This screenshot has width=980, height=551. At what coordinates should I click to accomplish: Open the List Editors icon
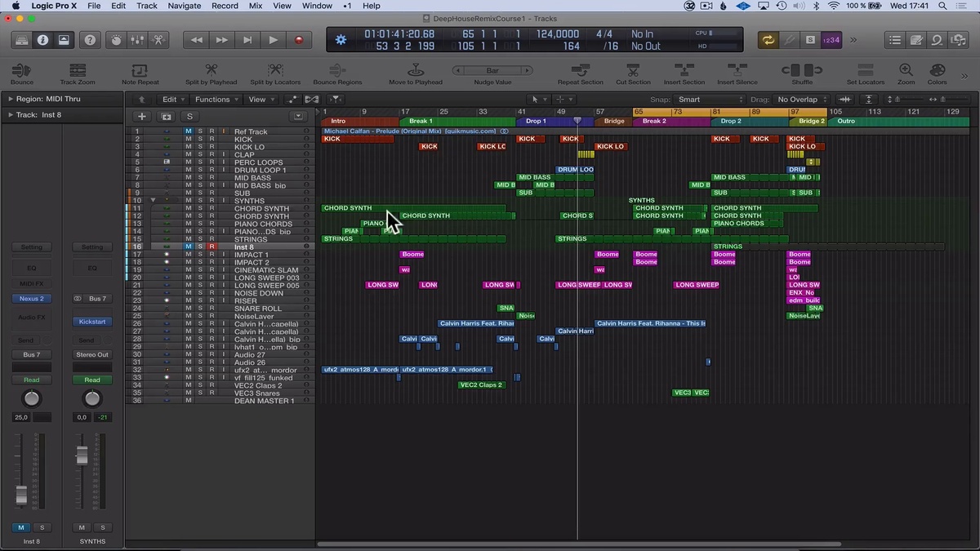(896, 40)
